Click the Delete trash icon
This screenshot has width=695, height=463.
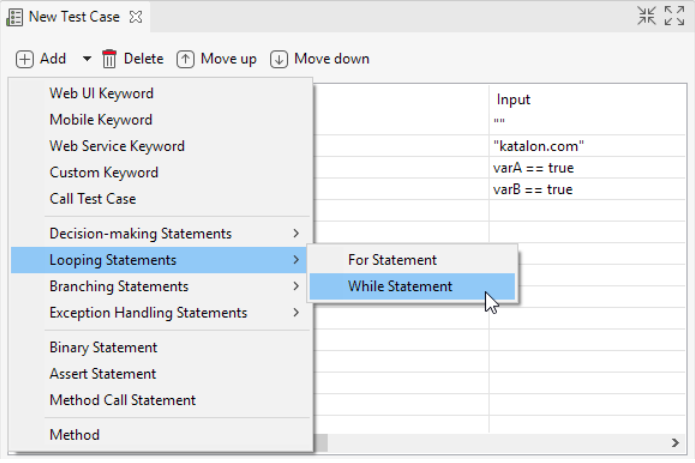pos(110,59)
